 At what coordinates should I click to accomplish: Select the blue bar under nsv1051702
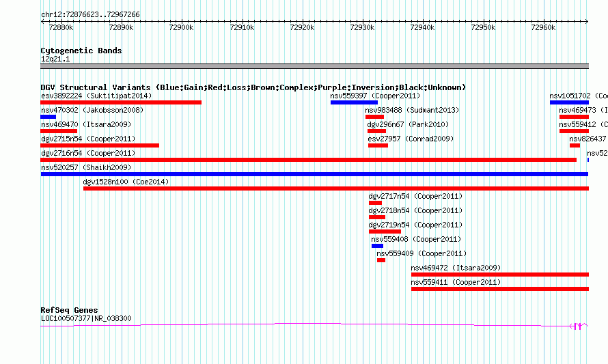[x=569, y=102]
